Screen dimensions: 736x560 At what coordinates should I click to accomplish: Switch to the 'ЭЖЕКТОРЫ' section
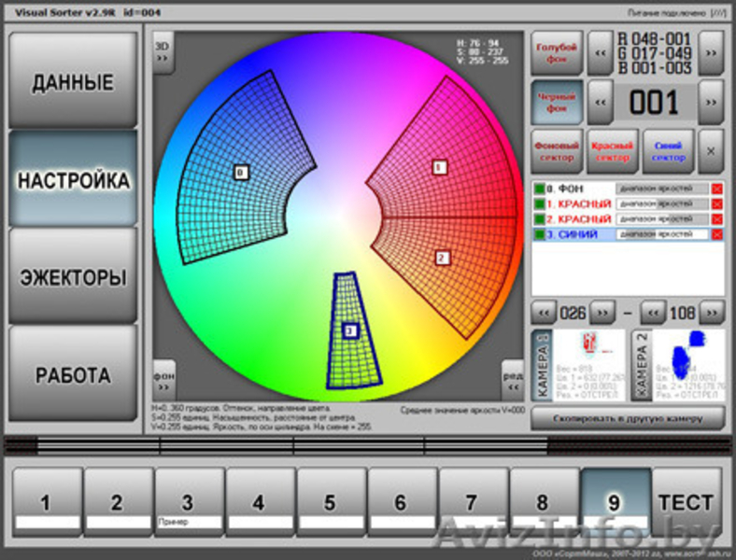pyautogui.click(x=73, y=277)
